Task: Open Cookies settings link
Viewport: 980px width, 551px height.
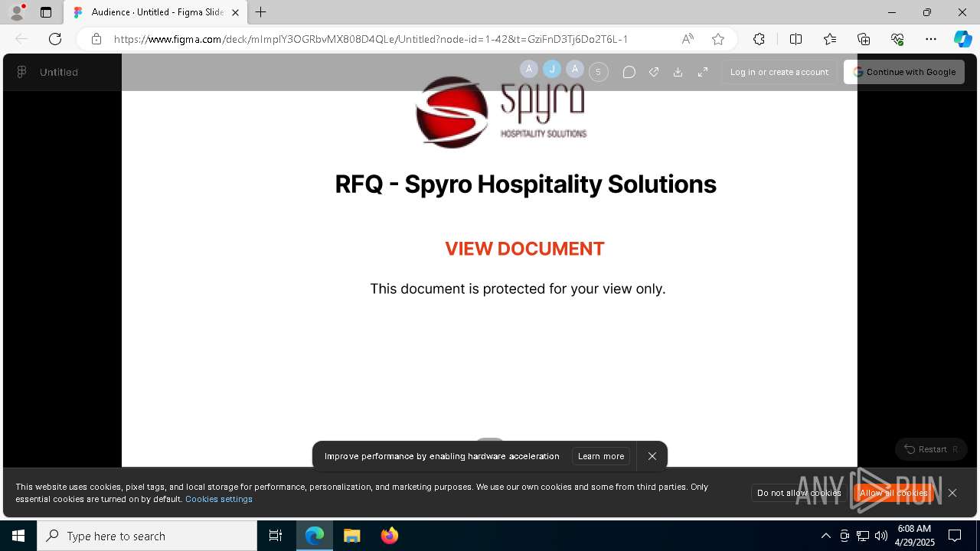Action: 219,499
